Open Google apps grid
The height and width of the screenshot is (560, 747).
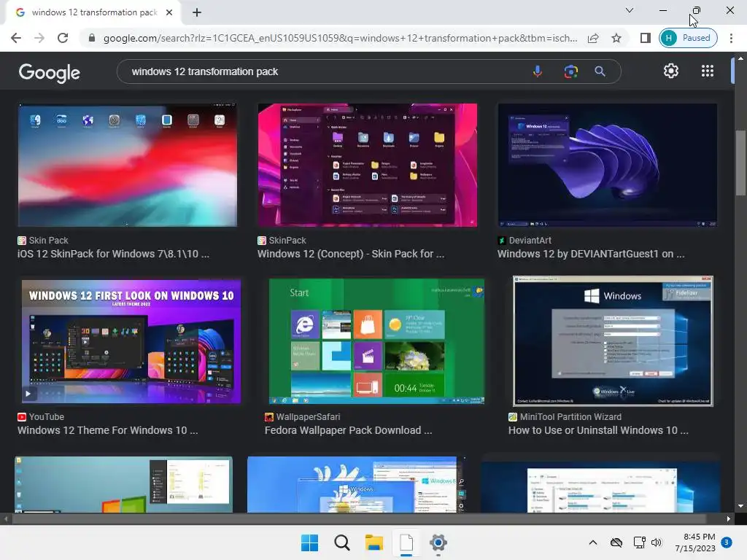tap(708, 71)
